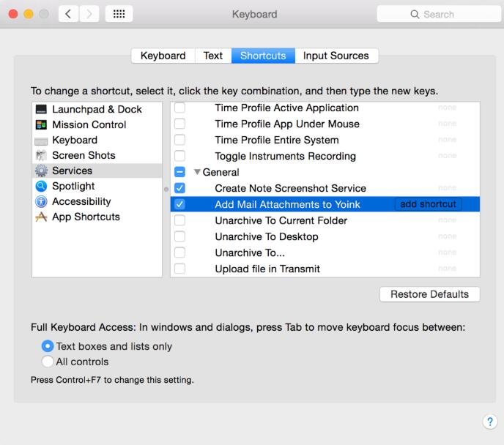Switch to the Text tab

click(x=212, y=56)
